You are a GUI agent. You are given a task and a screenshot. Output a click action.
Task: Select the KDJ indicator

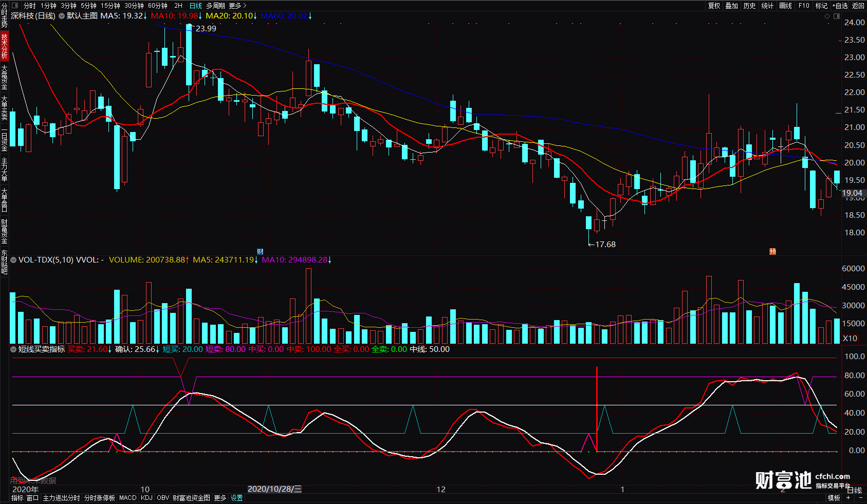click(x=146, y=498)
